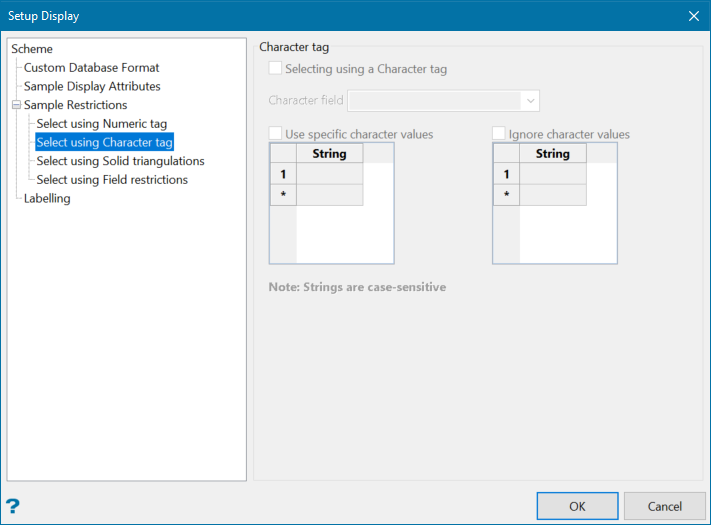The height and width of the screenshot is (525, 711).
Task: Open Custom Database Format settings
Action: tap(91, 68)
